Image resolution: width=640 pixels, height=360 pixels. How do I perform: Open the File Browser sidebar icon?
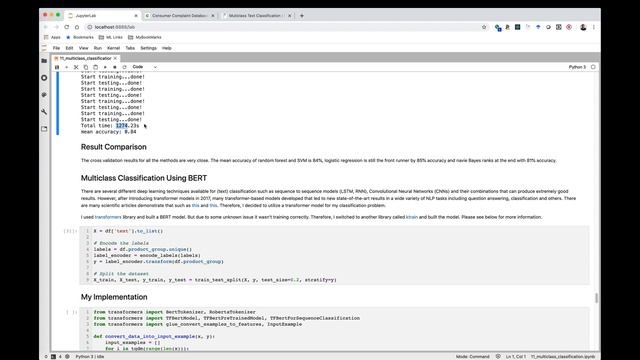[44, 61]
